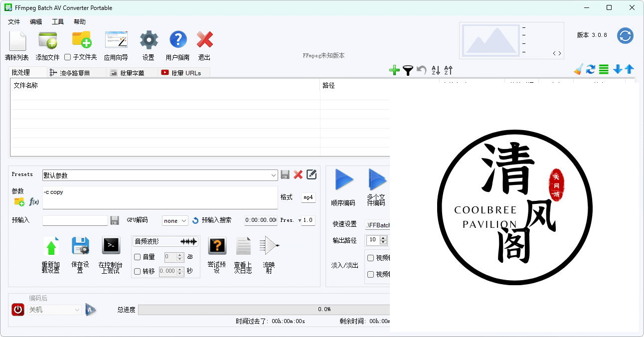644x337 pixels.
Task: Save 预输入 with floppy icon
Action: [115, 220]
